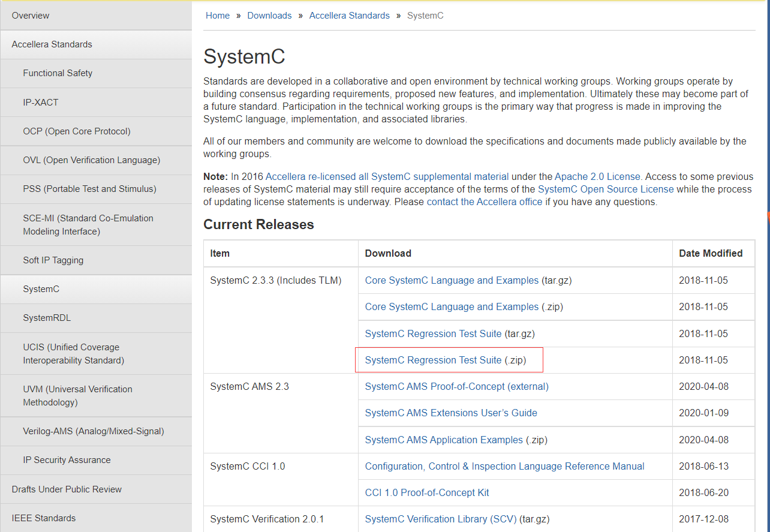770x532 pixels.
Task: Open the SystemC AMS Extensions User's Guide
Action: point(450,413)
